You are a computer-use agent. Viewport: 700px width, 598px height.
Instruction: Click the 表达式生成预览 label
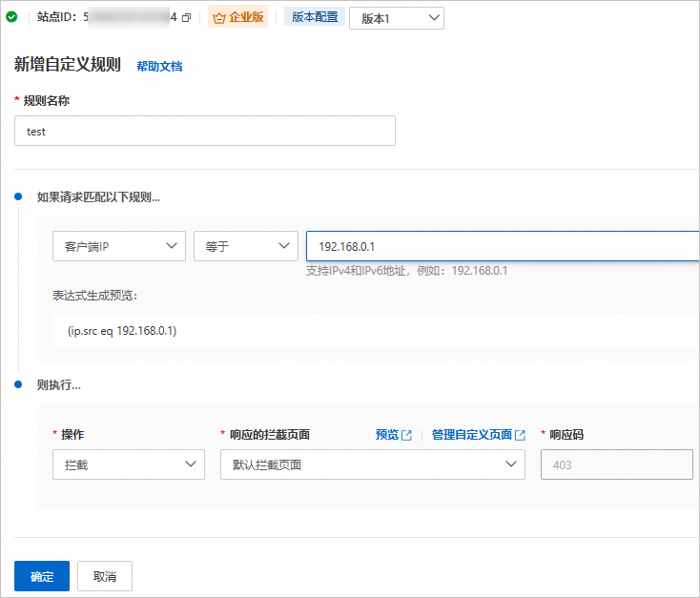click(x=95, y=296)
